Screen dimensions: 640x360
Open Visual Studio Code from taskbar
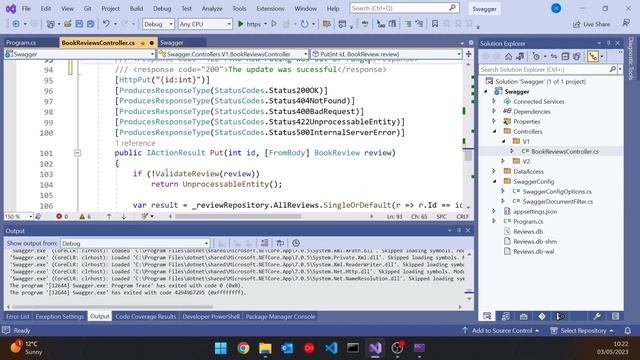tap(331, 348)
